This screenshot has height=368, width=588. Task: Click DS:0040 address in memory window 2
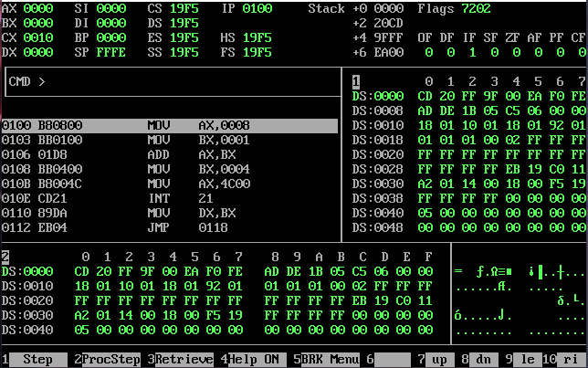tap(27, 331)
